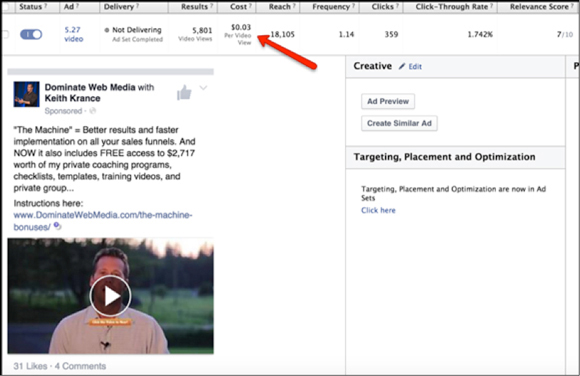The image size is (580, 376).
Task: Follow the Click here link for Ad Sets
Action: coord(378,210)
